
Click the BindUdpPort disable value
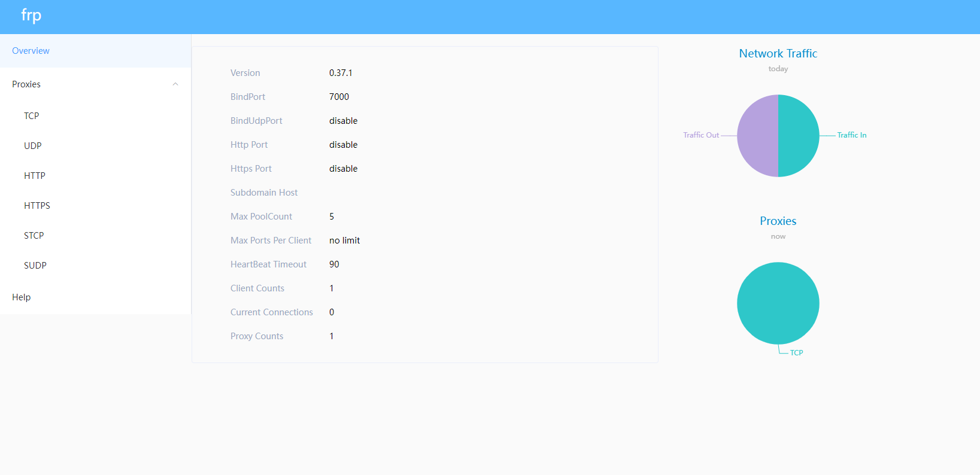[x=343, y=121]
